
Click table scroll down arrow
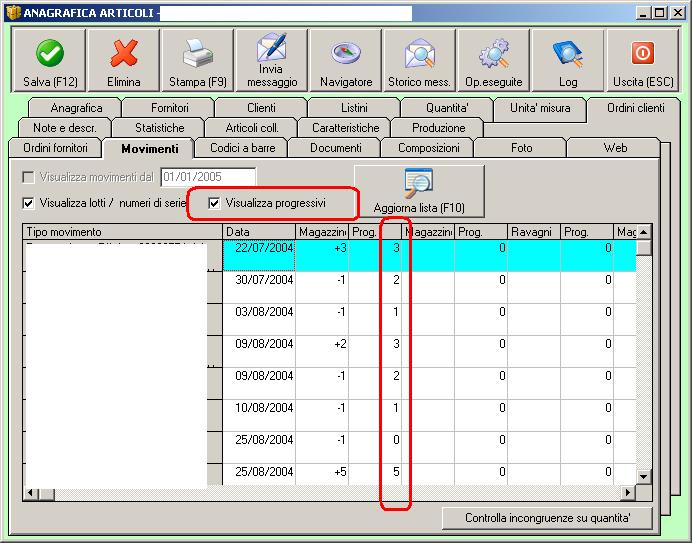pyautogui.click(x=643, y=477)
